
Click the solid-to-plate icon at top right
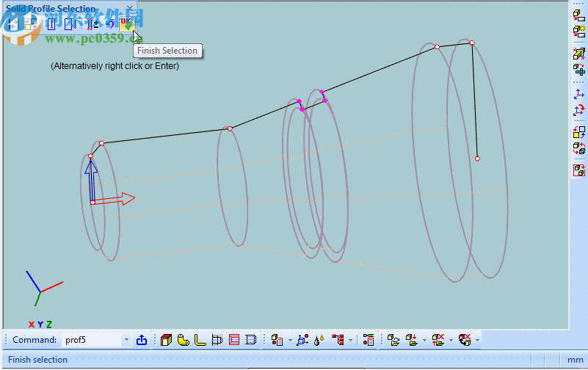tap(579, 15)
